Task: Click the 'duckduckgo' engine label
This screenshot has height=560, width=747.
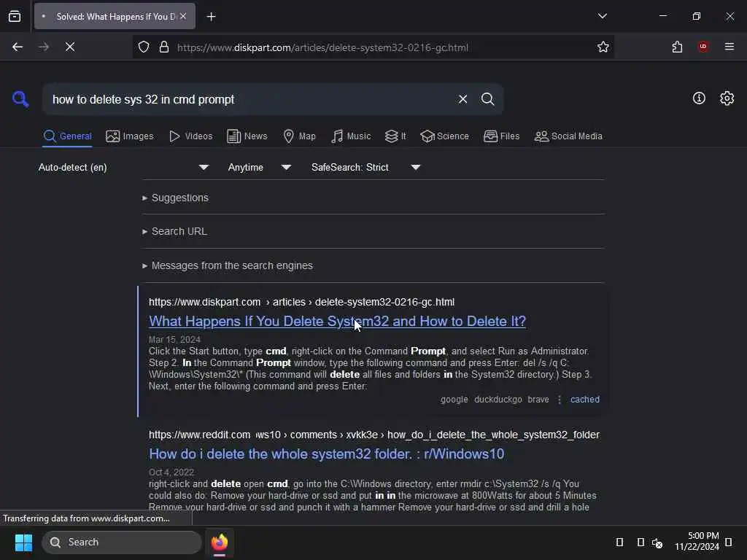Action: [x=498, y=400]
